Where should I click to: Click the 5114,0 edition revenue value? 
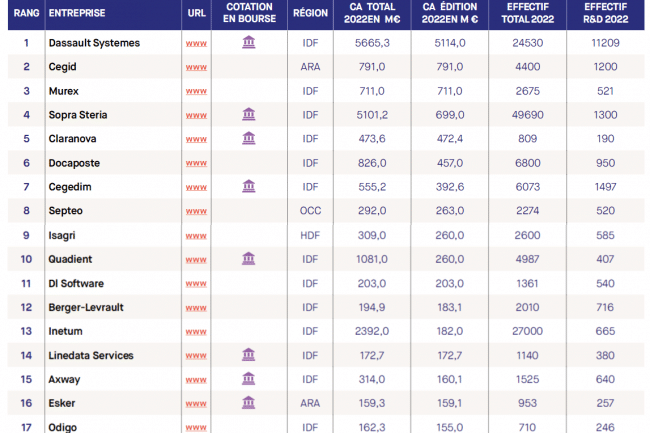(x=450, y=43)
